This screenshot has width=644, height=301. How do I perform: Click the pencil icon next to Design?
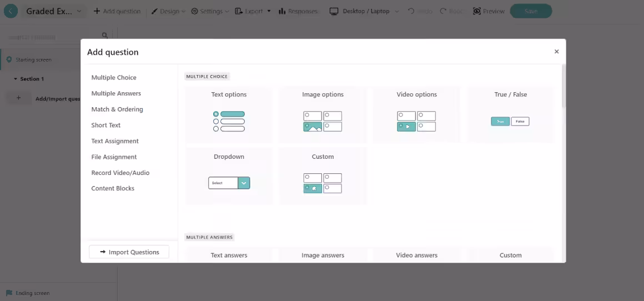coord(154,11)
